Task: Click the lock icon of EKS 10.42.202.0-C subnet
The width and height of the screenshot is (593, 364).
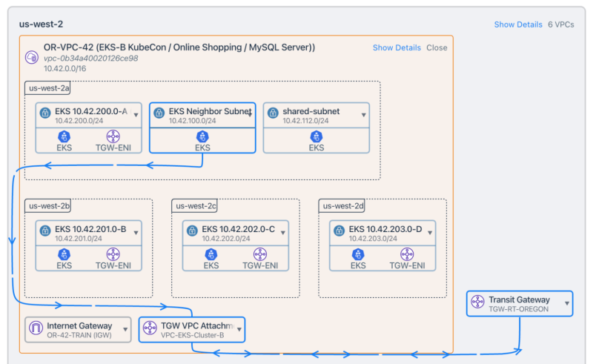Action: click(192, 231)
